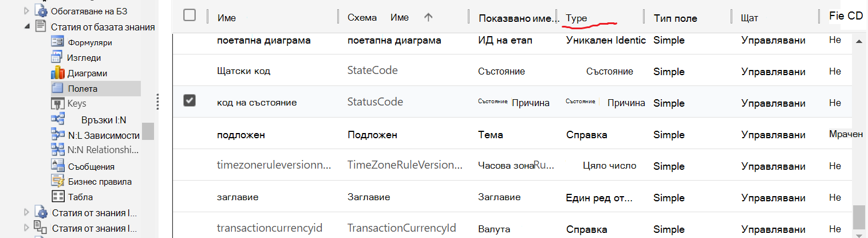This screenshot has height=238, width=868.
Task: Click the Тема display name cell
Action: point(490,135)
